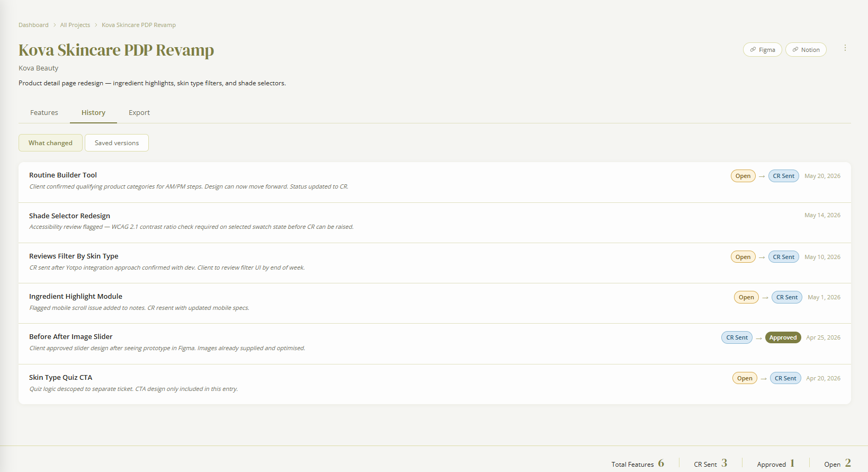Click the Kova Beauty client name
The image size is (868, 472).
tap(38, 68)
